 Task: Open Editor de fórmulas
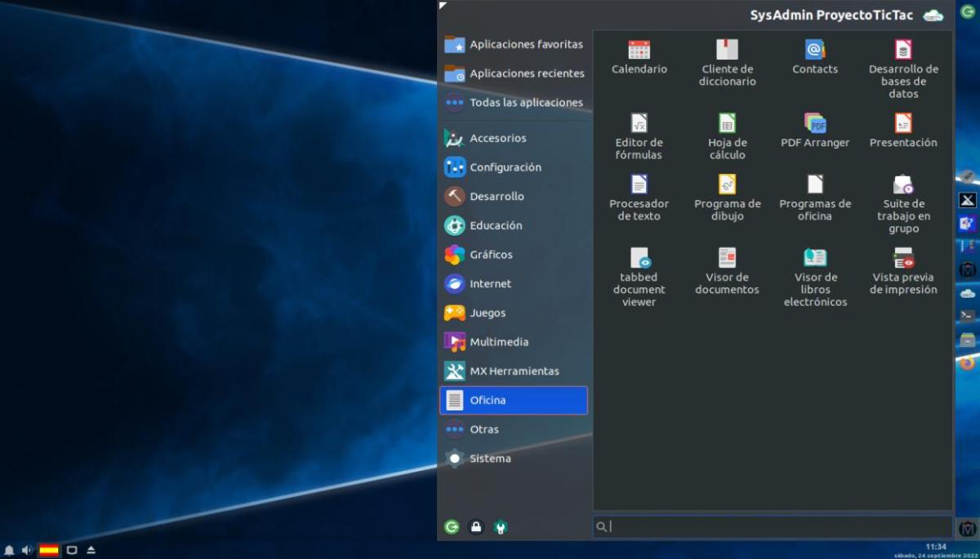[x=639, y=135]
